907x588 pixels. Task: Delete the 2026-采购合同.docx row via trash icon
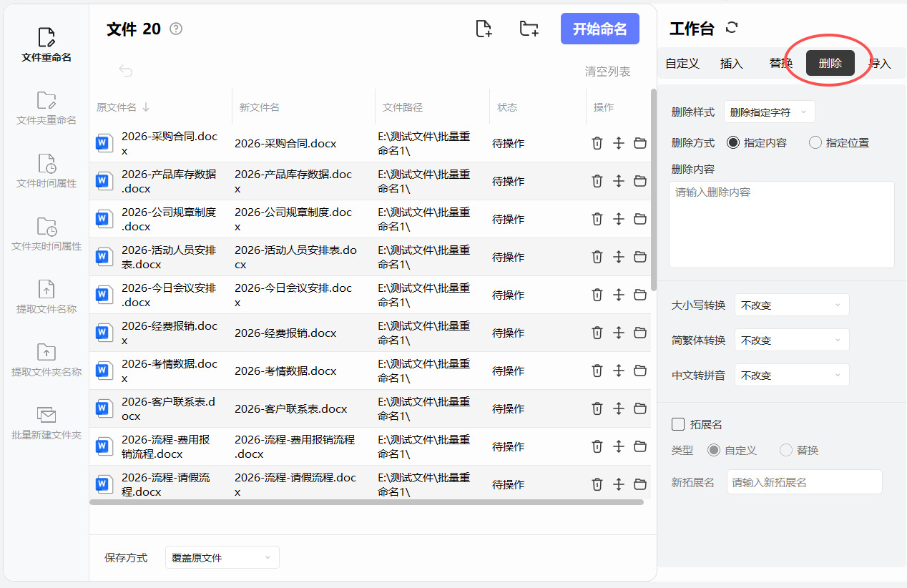click(597, 143)
